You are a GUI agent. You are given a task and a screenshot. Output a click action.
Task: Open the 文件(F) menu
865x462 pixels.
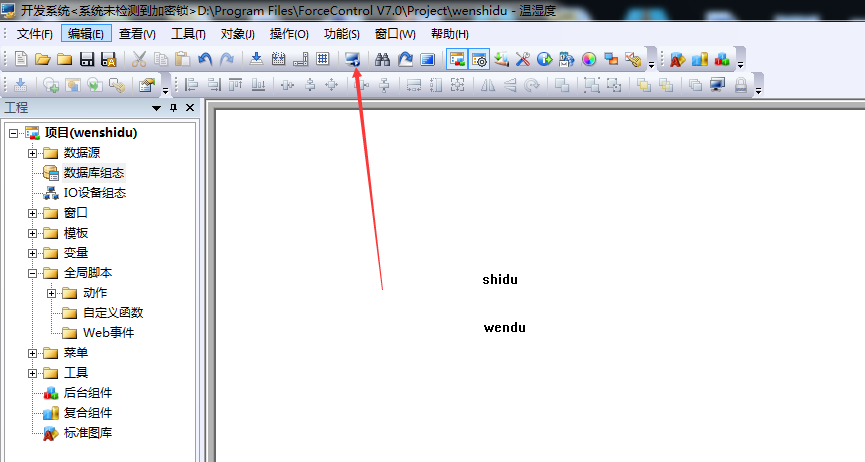[x=34, y=34]
